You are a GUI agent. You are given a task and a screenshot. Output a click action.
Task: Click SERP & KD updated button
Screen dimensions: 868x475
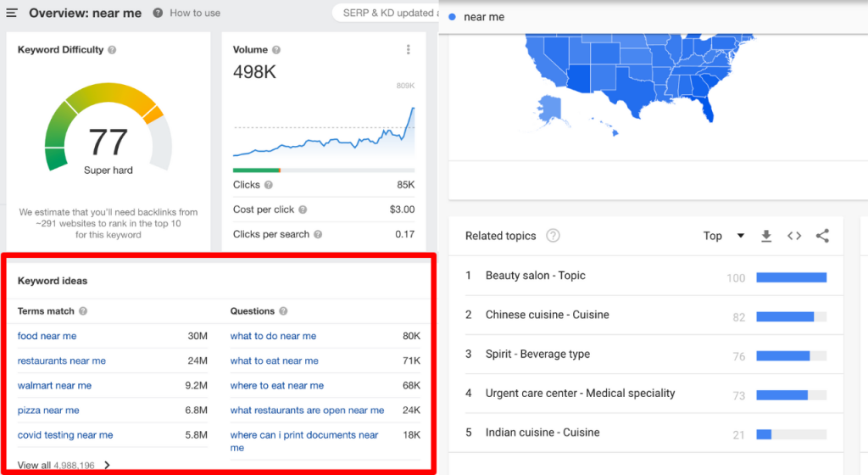[x=386, y=13]
